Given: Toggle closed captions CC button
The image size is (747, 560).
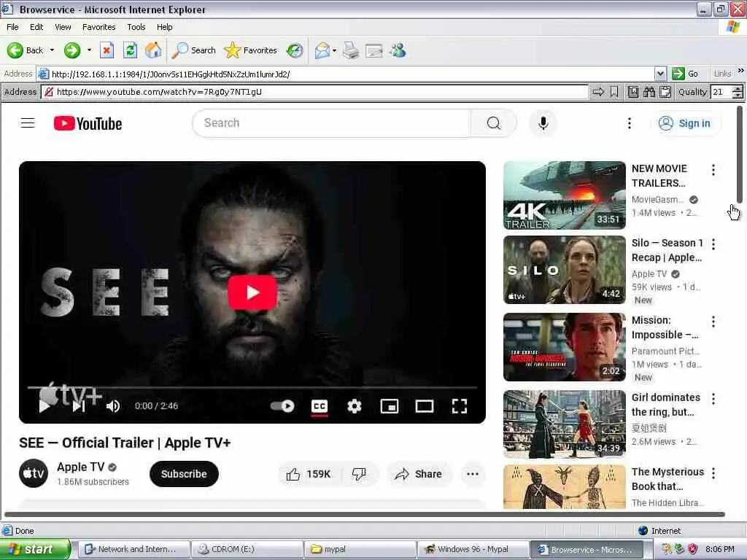Looking at the screenshot, I should (x=320, y=406).
